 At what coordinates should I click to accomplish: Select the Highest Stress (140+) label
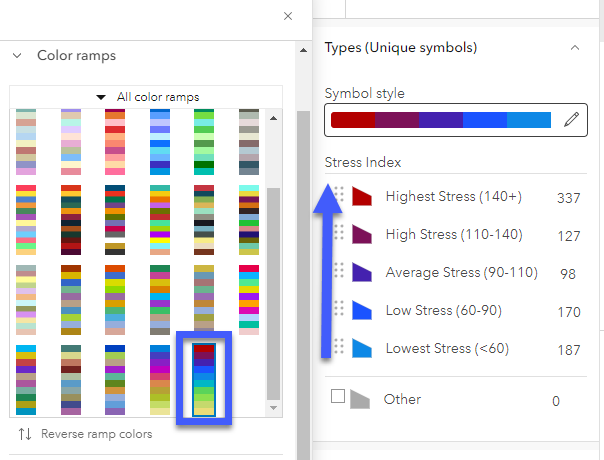coord(453,196)
